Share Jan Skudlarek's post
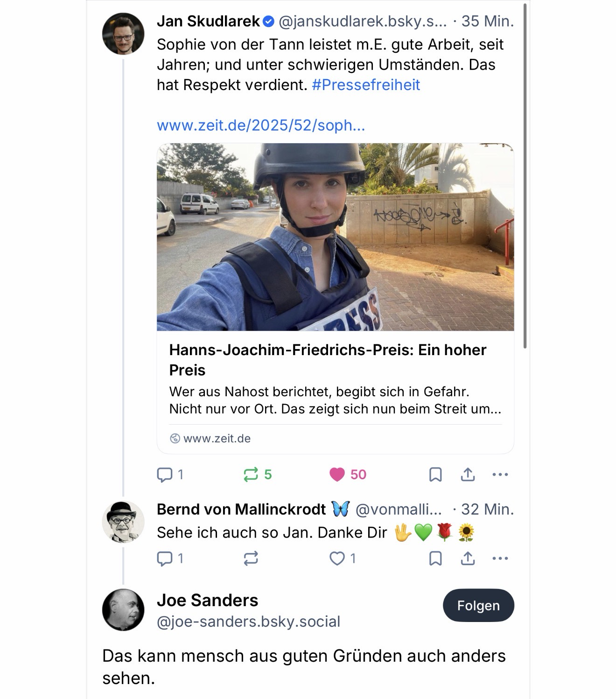Viewport: 616px width, 699px height. pyautogui.click(x=468, y=475)
